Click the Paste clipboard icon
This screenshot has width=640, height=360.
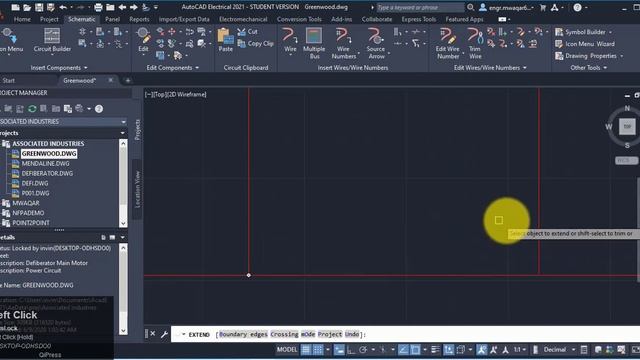click(x=225, y=40)
